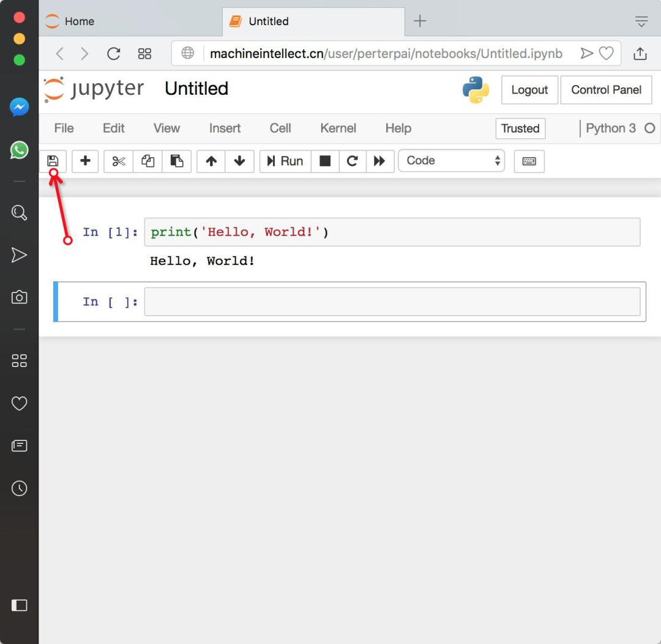Move selected cell up arrow
The image size is (661, 644).
[x=211, y=161]
